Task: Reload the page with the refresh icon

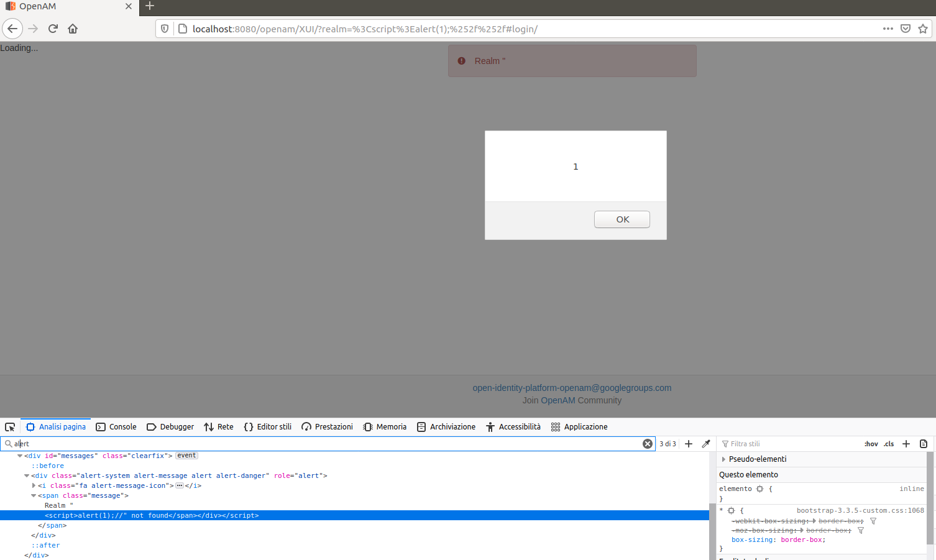Action: pyautogui.click(x=53, y=29)
